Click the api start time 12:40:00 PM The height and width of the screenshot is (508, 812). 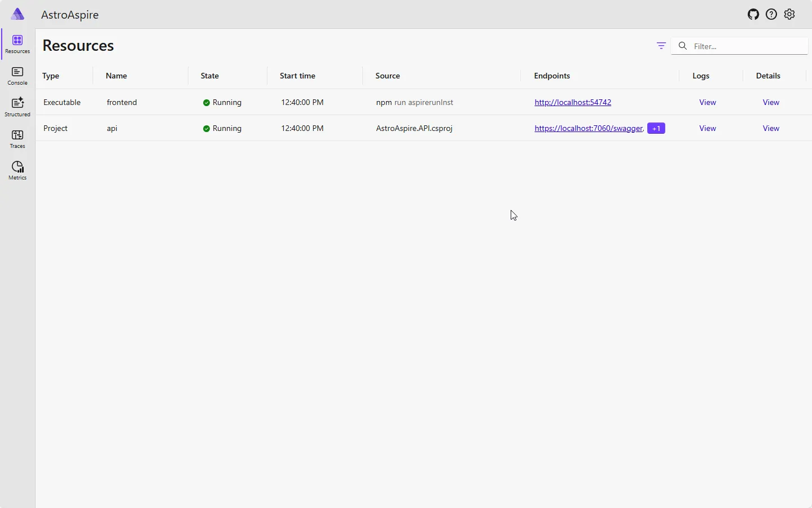tap(302, 128)
